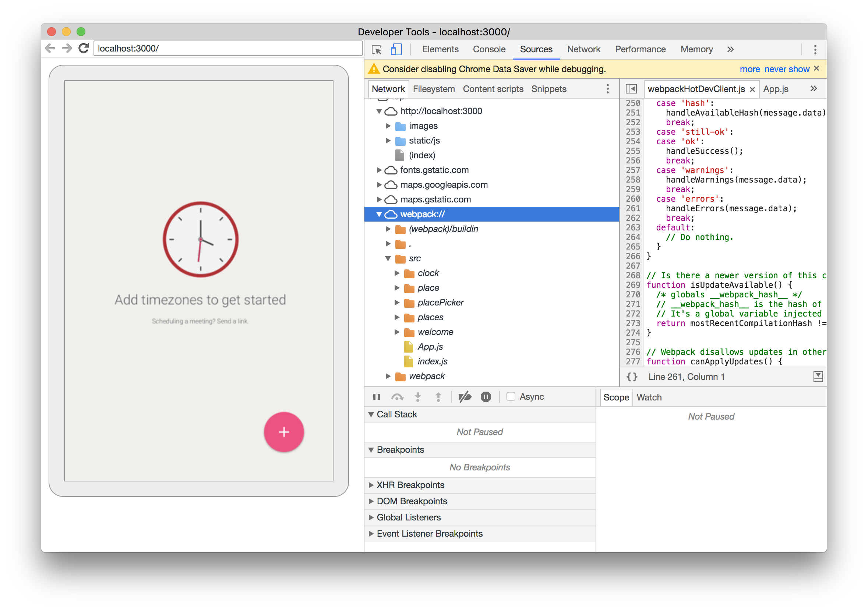The width and height of the screenshot is (868, 611).
Task: Click the step into next function call icon
Action: pyautogui.click(x=418, y=397)
